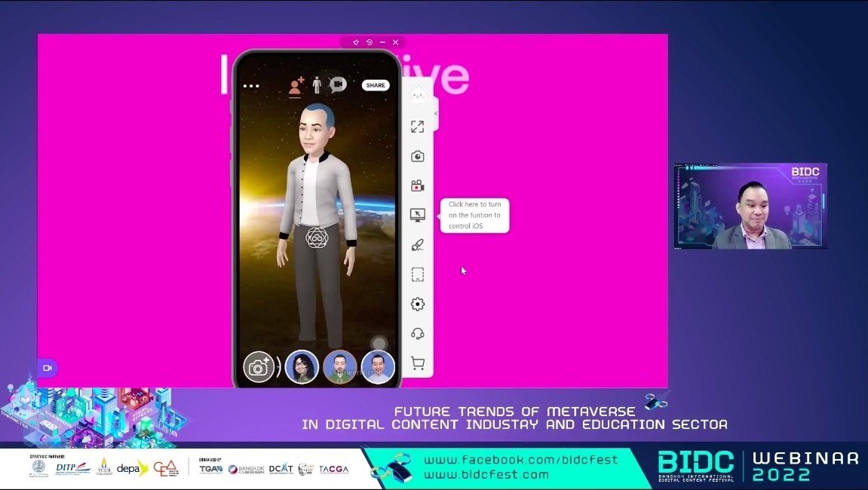Select the third avatar thumbnail on the right
Image resolution: width=868 pixels, height=490 pixels.
[x=378, y=367]
